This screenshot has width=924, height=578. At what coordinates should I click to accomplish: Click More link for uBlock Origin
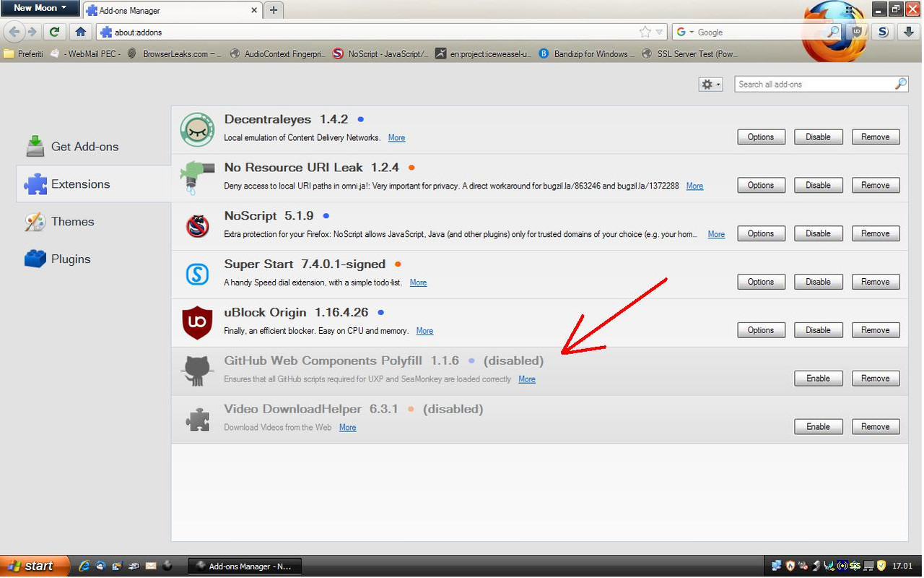(424, 331)
